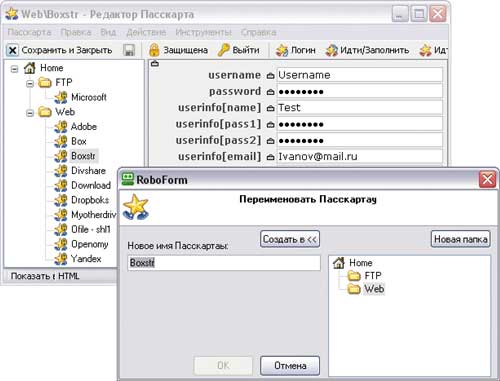Click the passcard icon next to Download

pos(61,185)
